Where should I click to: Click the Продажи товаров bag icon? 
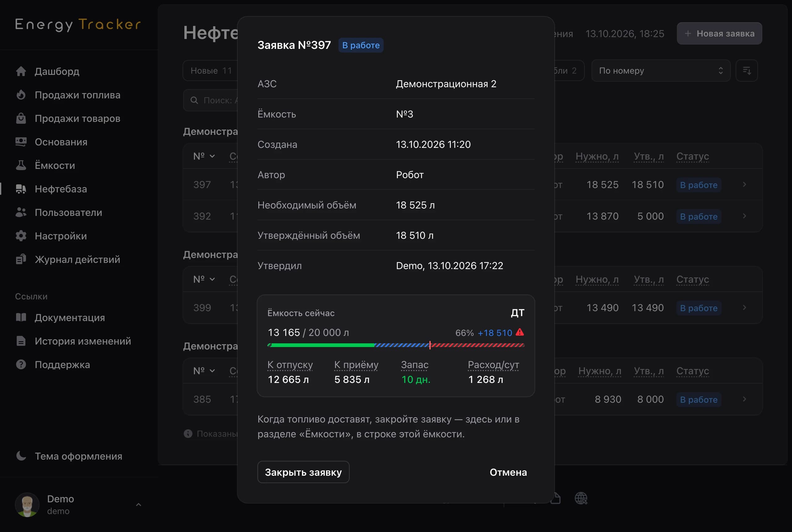click(21, 118)
